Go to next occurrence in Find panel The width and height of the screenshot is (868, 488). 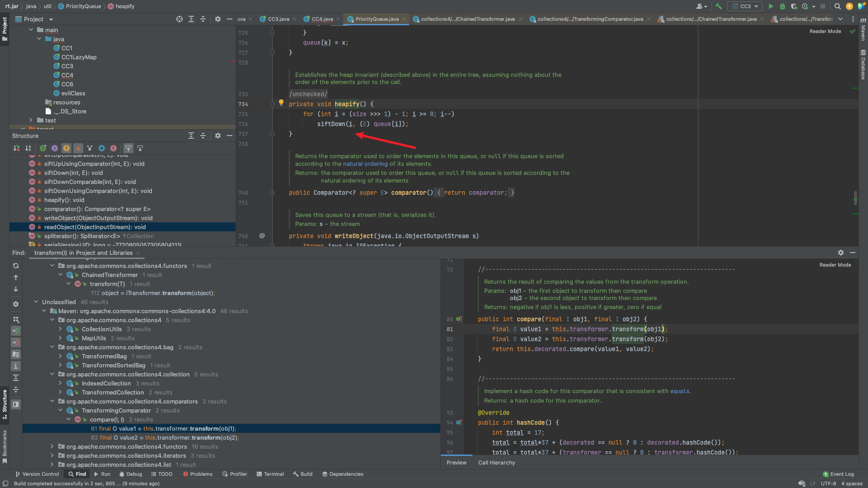pos(16,289)
